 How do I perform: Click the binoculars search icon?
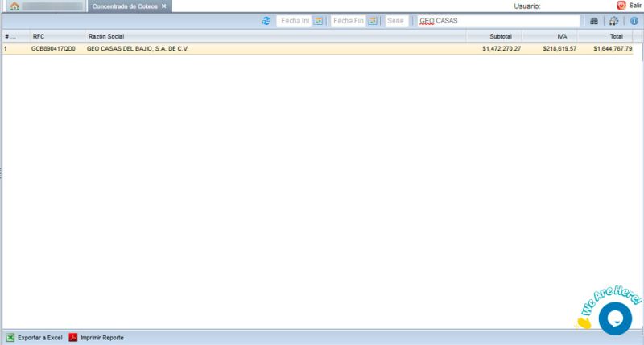[595, 21]
